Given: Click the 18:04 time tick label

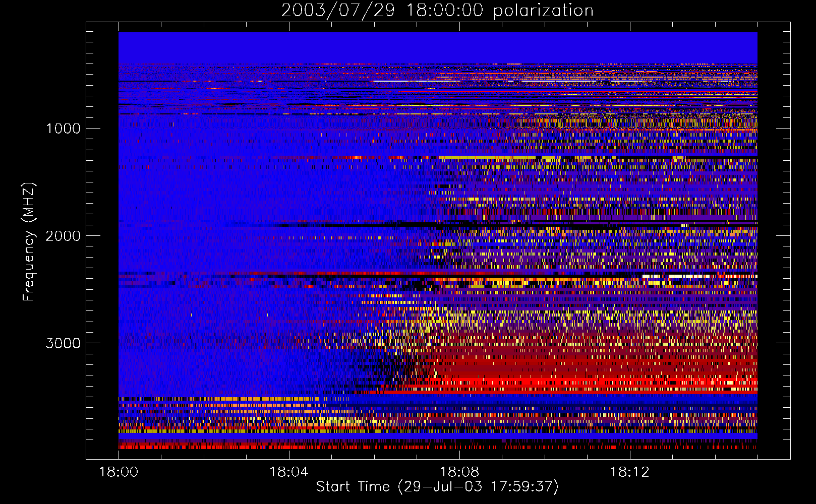Looking at the screenshot, I should tap(289, 472).
